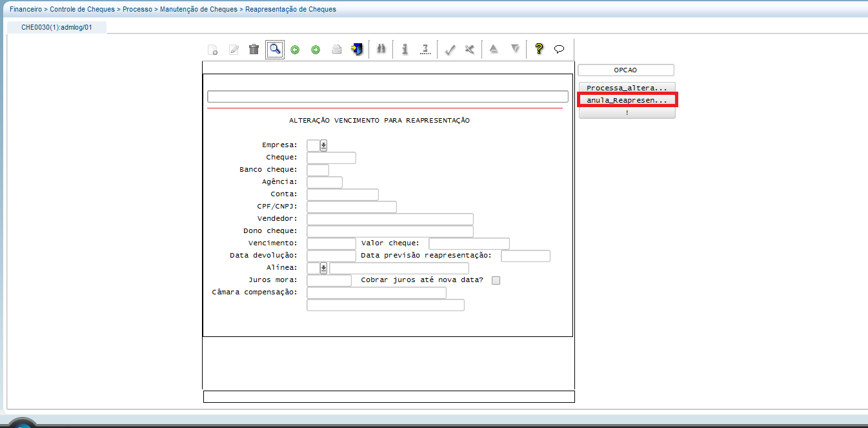Click the Vendedor input field
The width and height of the screenshot is (868, 428).
tap(390, 219)
